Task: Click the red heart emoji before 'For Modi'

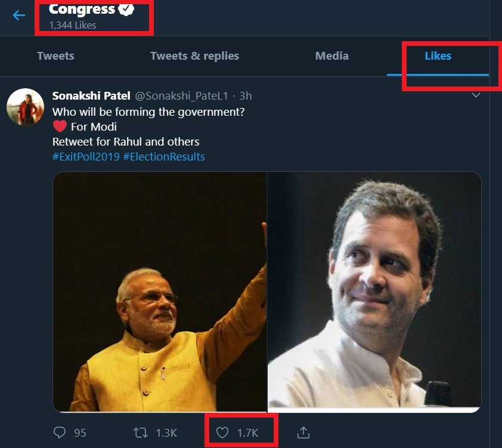Action: click(60, 126)
